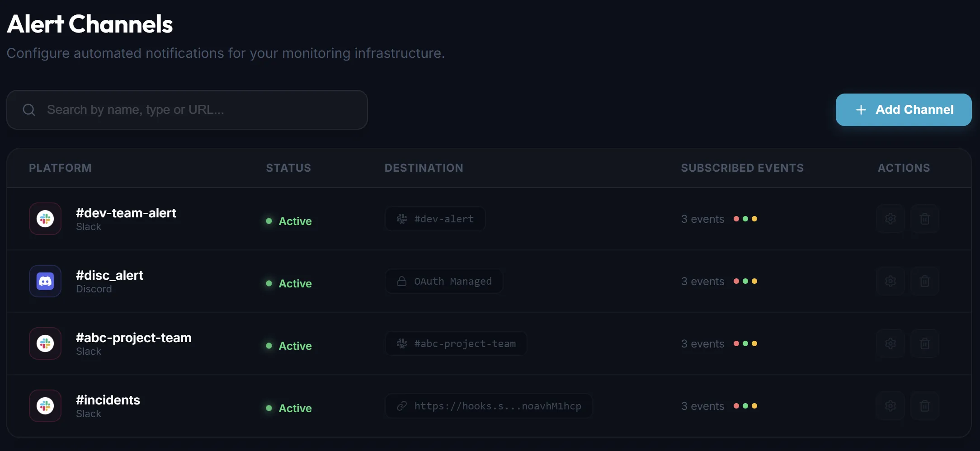Click the DESTINATION column header
The height and width of the screenshot is (451, 980).
(424, 168)
